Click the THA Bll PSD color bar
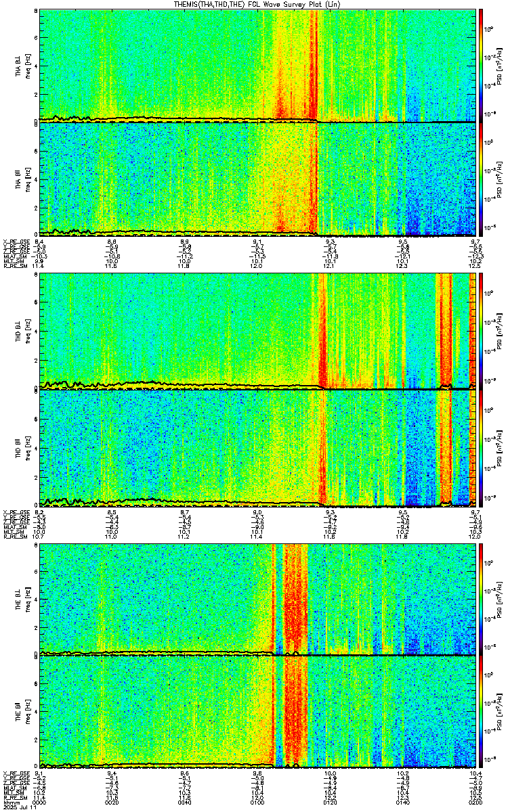Image resolution: width=508 pixels, height=812 pixels. 480,179
